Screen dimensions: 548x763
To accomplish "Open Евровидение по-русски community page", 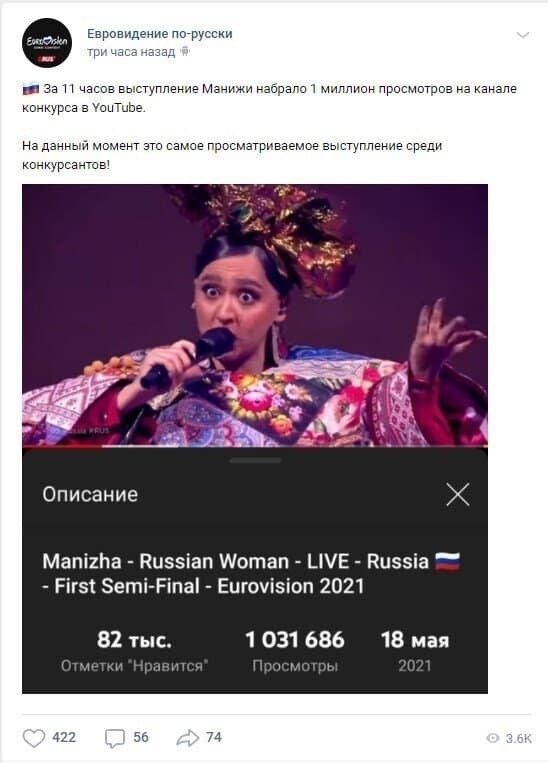I will [x=160, y=34].
